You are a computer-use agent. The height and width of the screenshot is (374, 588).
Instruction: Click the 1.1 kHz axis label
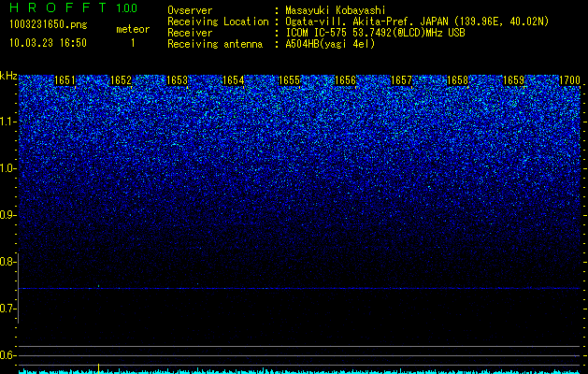pyautogui.click(x=7, y=122)
